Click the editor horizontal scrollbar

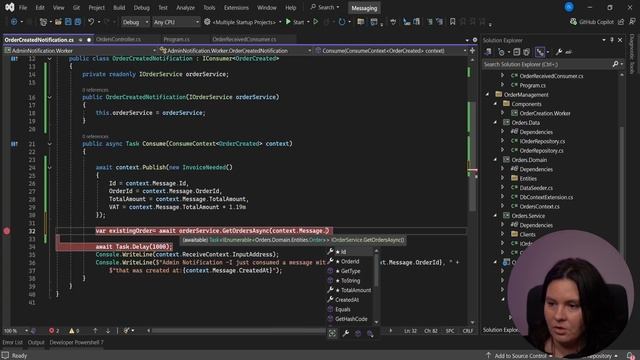click(x=269, y=331)
